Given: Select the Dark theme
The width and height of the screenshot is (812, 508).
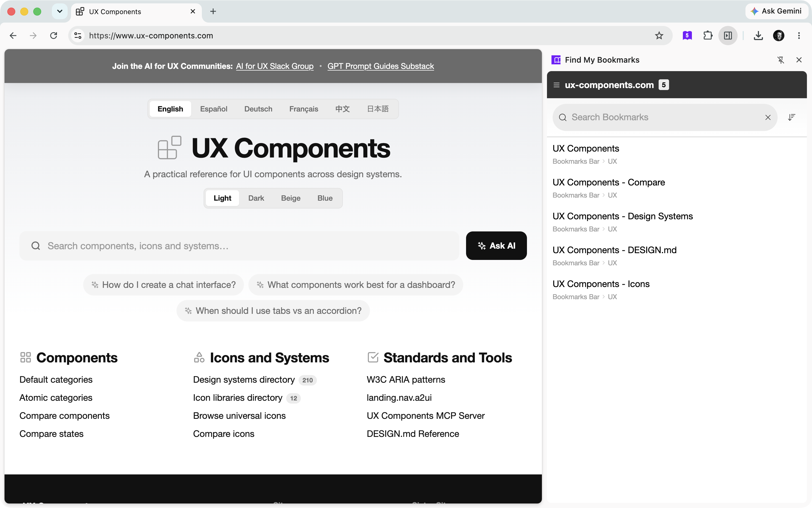Looking at the screenshot, I should (x=256, y=198).
